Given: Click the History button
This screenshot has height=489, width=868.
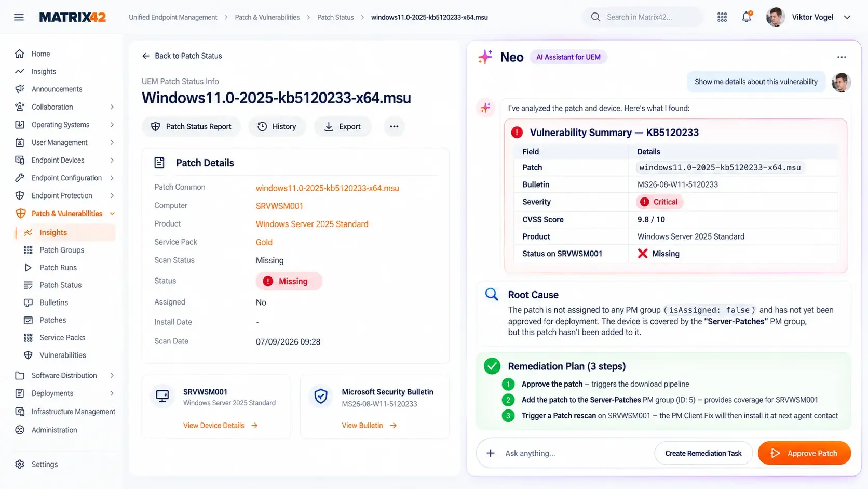Looking at the screenshot, I should point(277,126).
